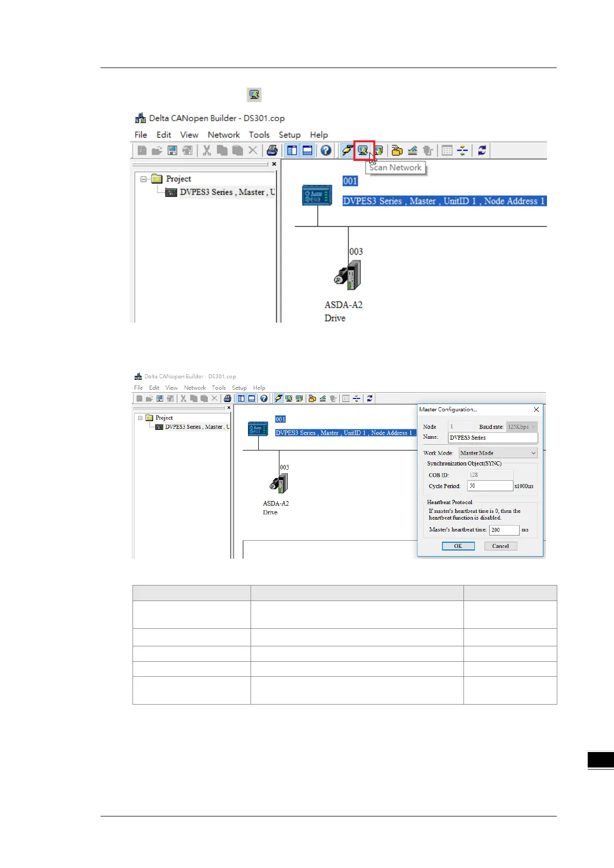Viewport: 614px width, 868px height.
Task: Close project panel in upper screenshot
Action: pyautogui.click(x=274, y=164)
